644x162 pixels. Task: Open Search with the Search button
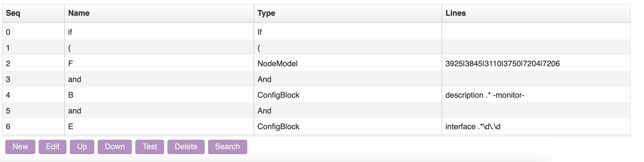[227, 147]
